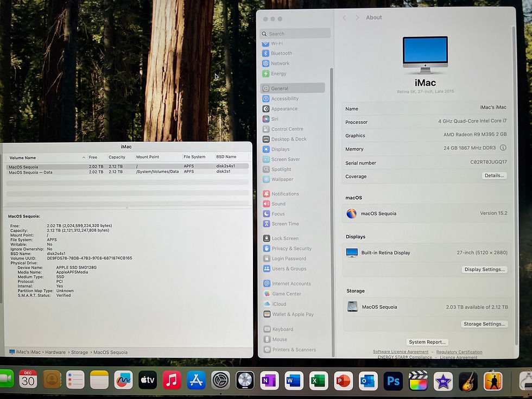Open Apple TV app in Dock
532x399 pixels.
tap(148, 380)
